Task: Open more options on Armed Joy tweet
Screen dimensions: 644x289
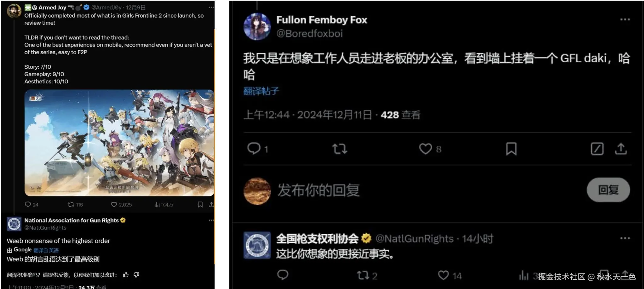Action: 211,7
